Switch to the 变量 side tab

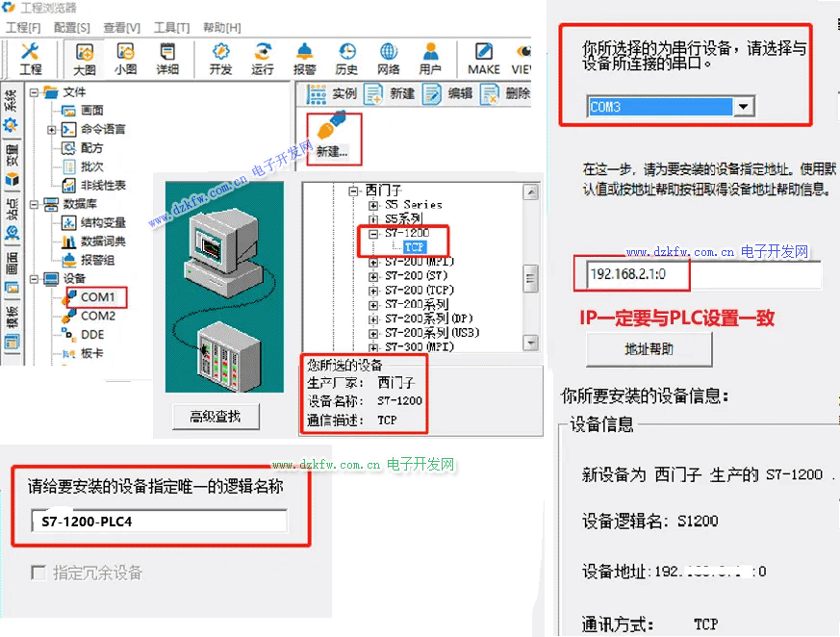point(12,165)
